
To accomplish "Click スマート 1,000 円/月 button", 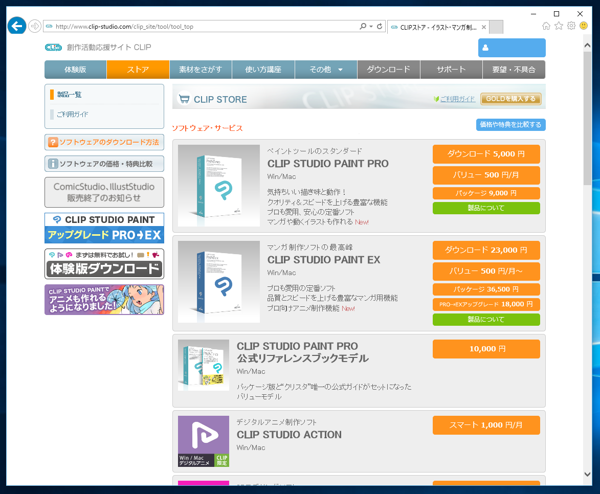I will pyautogui.click(x=486, y=425).
